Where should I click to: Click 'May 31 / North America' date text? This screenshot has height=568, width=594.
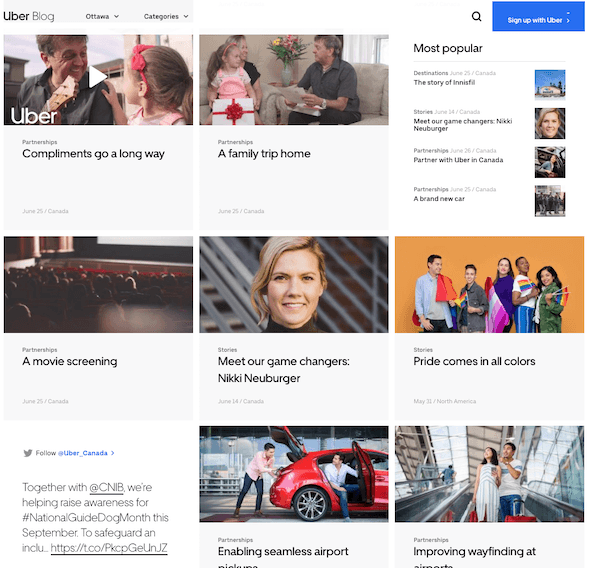(x=444, y=401)
